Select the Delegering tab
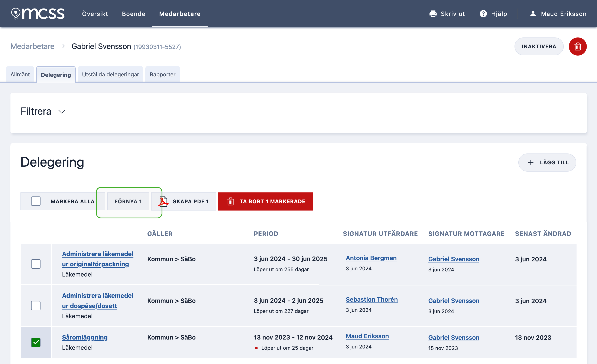The image size is (597, 364). pyautogui.click(x=56, y=75)
